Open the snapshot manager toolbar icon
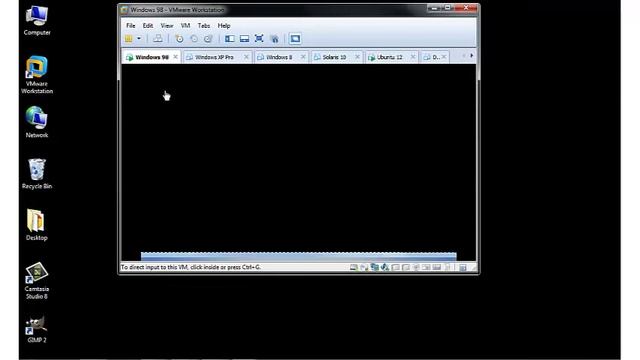Image resolution: width=640 pixels, height=360 pixels. (208, 39)
